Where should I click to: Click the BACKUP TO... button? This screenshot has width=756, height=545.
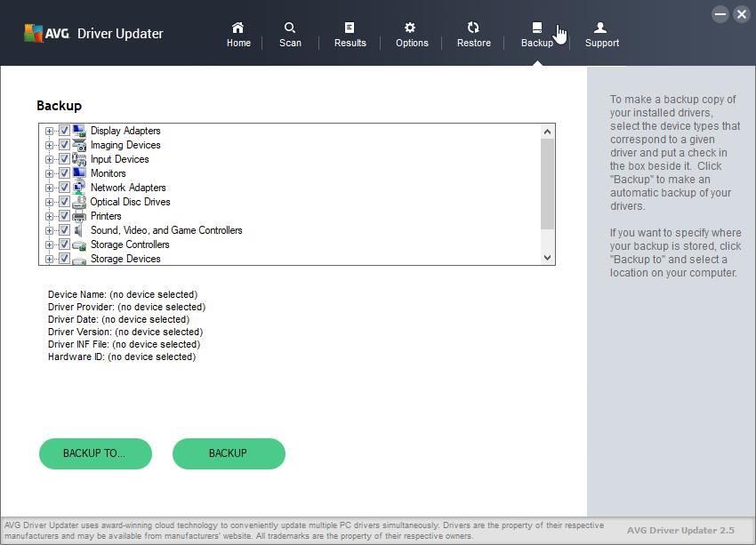pos(95,453)
